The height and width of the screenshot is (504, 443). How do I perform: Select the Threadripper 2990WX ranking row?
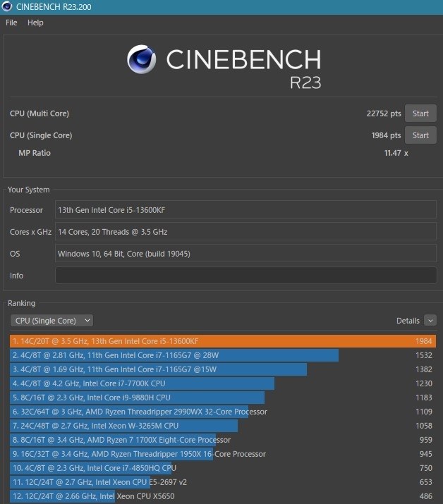(x=223, y=412)
